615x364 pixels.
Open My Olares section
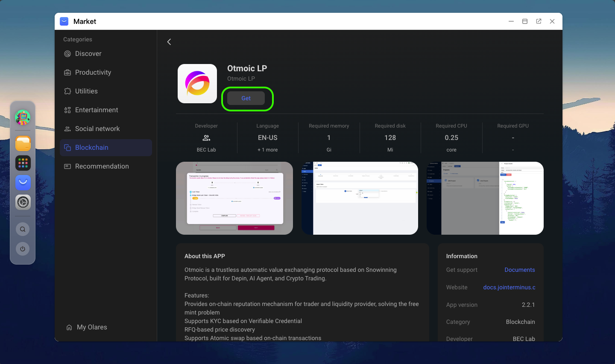point(92,327)
